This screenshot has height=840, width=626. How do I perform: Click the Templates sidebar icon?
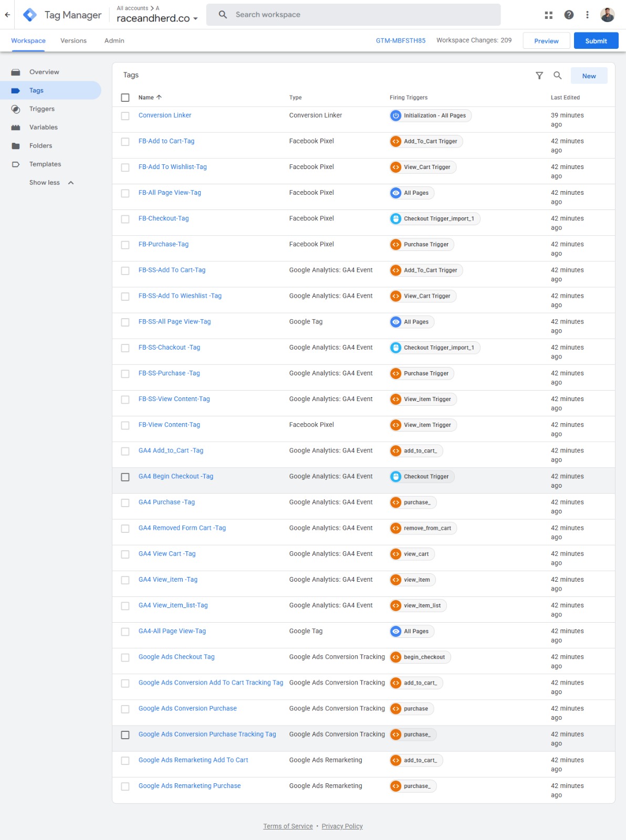16,164
